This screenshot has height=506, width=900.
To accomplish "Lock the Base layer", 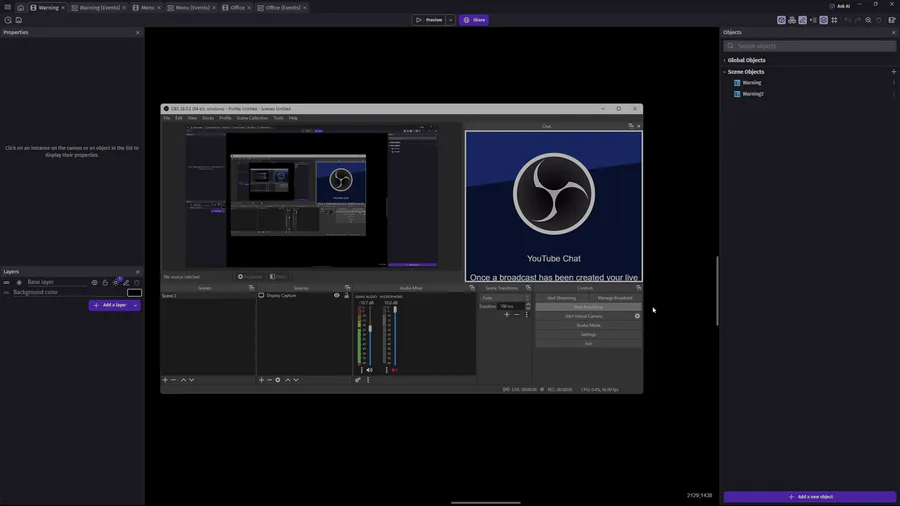I will [105, 282].
